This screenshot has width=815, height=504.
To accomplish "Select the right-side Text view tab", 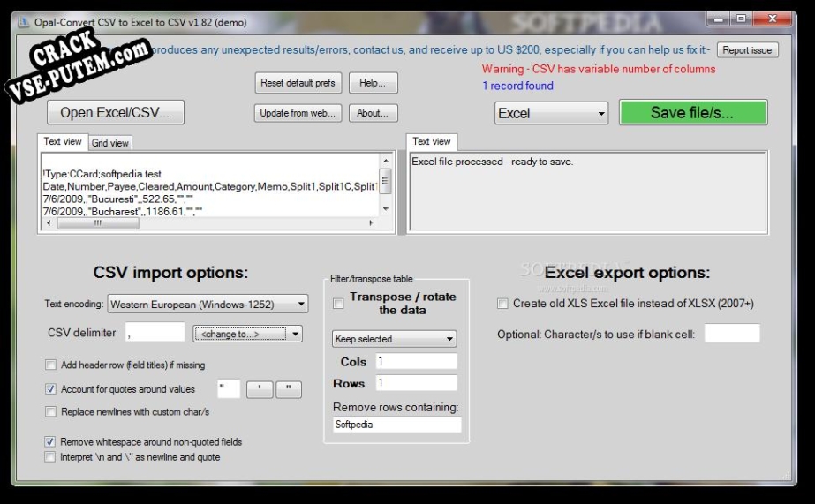I will [x=432, y=141].
